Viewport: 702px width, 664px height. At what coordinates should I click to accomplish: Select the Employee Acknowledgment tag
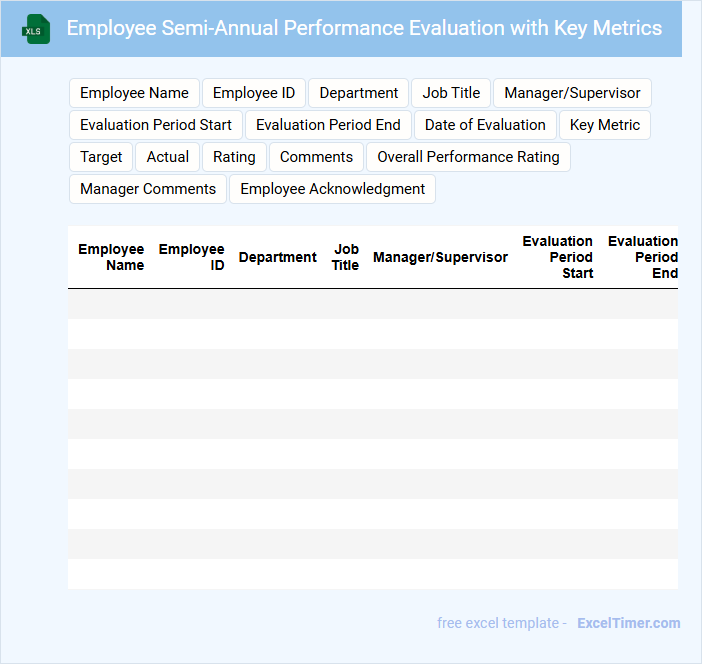click(332, 189)
